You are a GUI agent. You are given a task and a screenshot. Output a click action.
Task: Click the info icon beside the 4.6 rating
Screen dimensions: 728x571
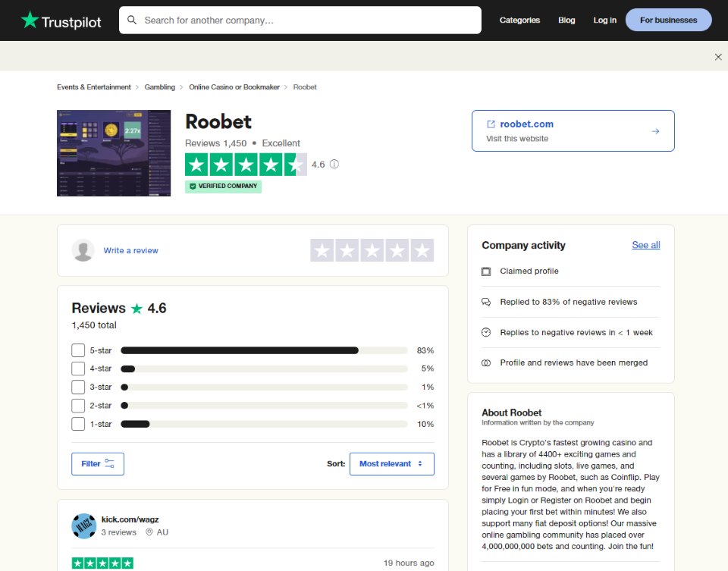click(x=334, y=165)
